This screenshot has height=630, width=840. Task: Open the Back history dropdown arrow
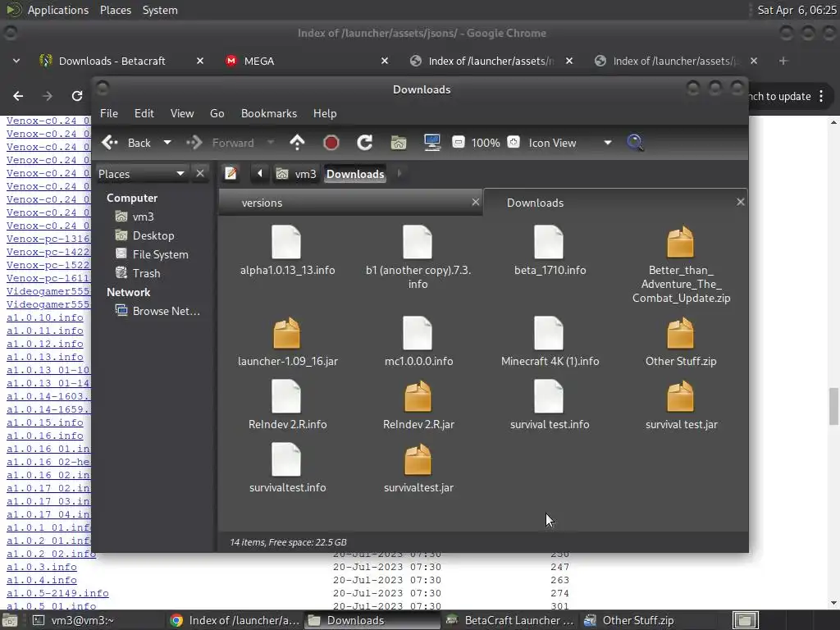[x=167, y=143]
